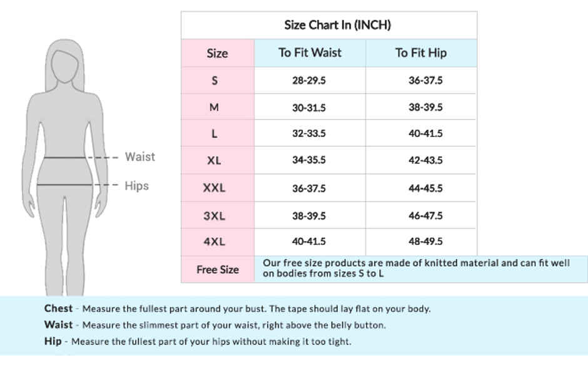Click the XL size row label

tap(214, 160)
